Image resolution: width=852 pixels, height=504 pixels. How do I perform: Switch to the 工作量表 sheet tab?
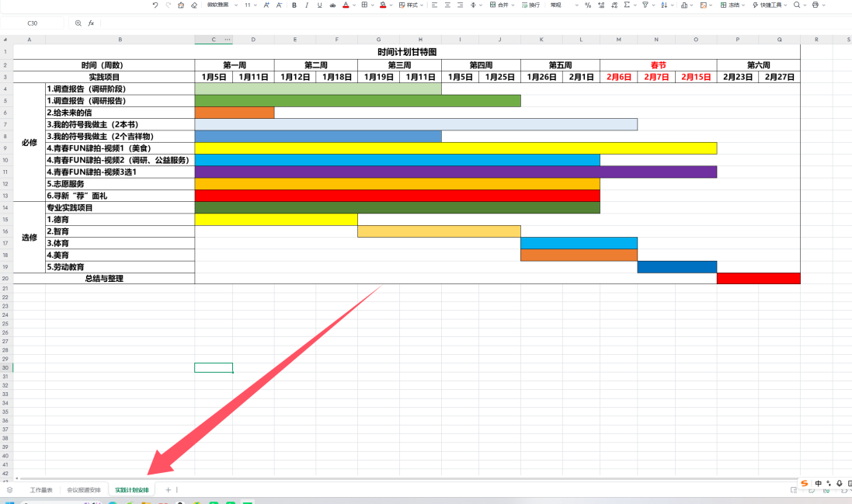pos(41,490)
